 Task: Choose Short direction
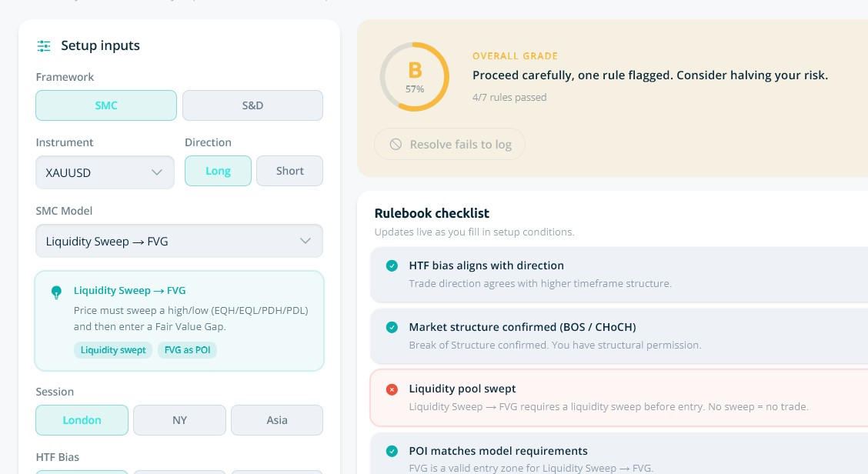pyautogui.click(x=289, y=171)
